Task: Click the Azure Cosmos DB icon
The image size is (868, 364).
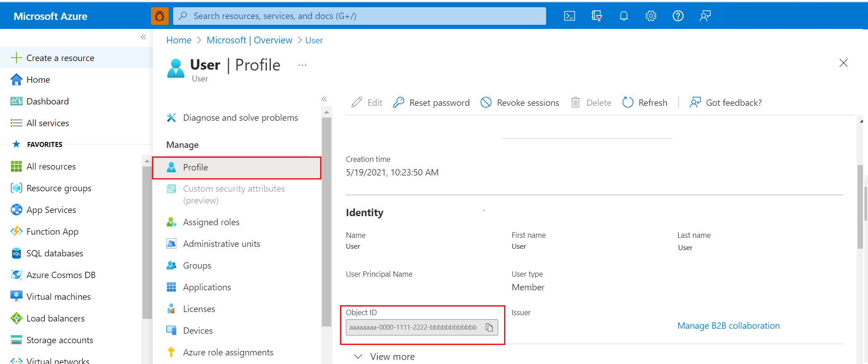Action: pos(16,275)
